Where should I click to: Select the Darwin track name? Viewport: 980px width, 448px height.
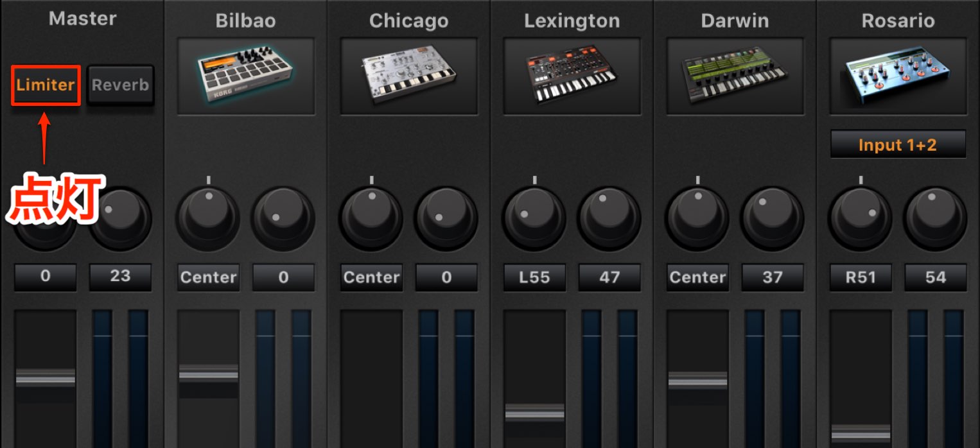[x=735, y=21]
